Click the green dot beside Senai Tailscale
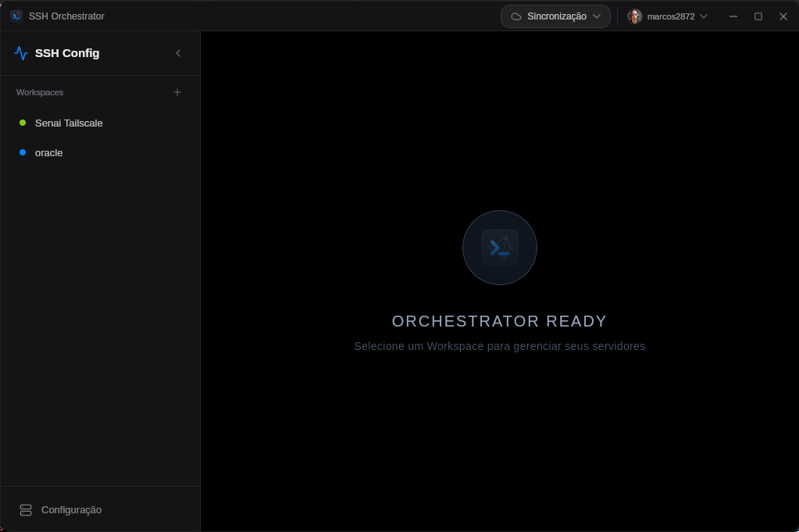This screenshot has width=799, height=532. tap(23, 123)
